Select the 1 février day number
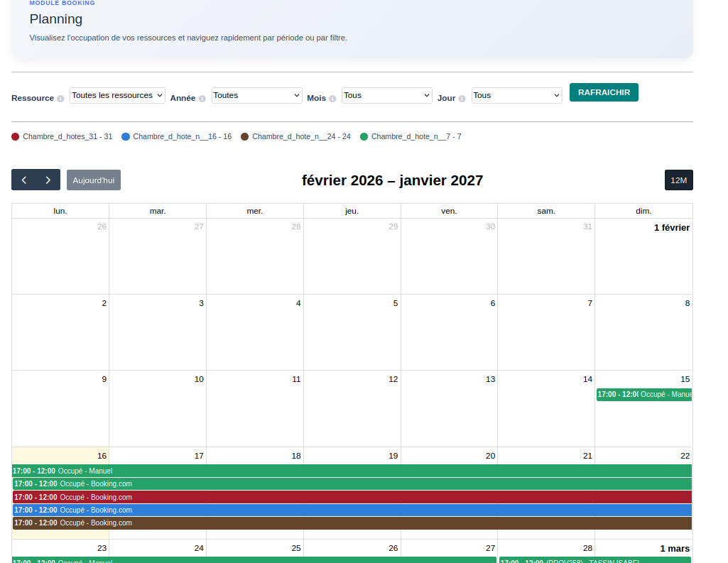 coord(671,227)
